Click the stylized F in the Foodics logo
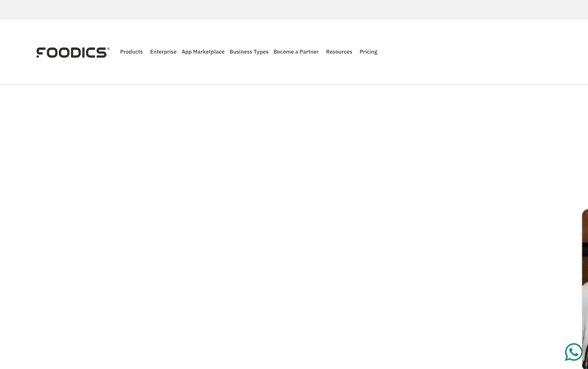This screenshot has width=588, height=369. point(41,52)
